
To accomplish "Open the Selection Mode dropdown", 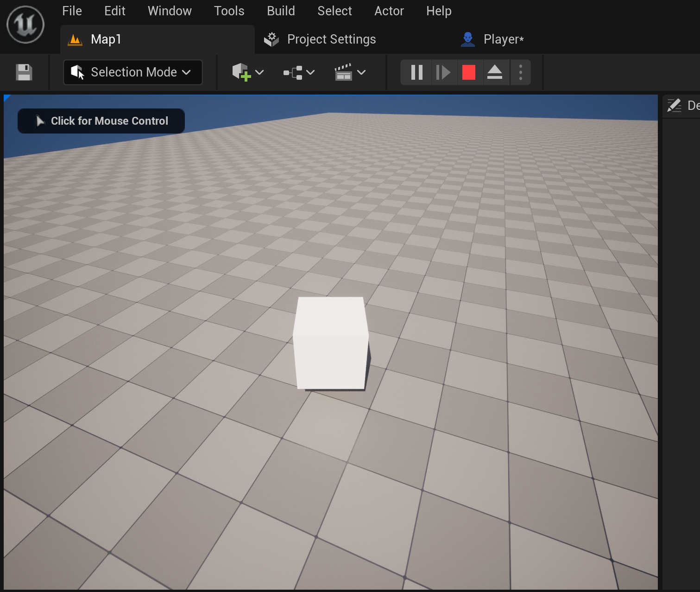I will click(133, 72).
